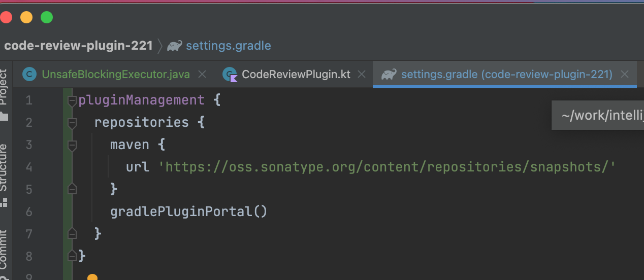
Task: Click the repositories keyword on line 2
Action: [141, 123]
